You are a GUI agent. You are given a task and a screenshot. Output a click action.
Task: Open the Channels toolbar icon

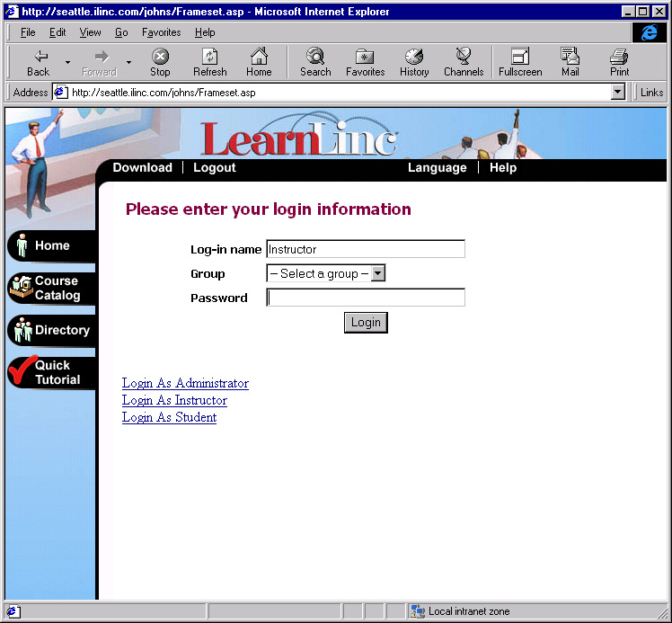tap(464, 63)
